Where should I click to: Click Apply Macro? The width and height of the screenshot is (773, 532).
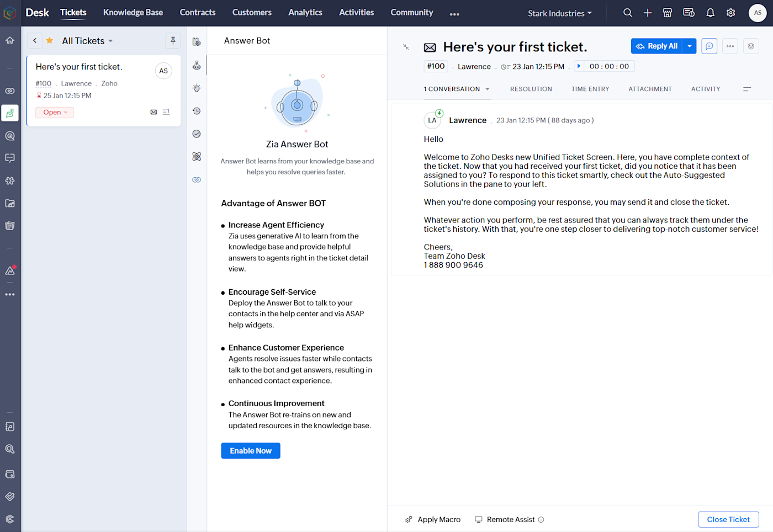(x=433, y=519)
